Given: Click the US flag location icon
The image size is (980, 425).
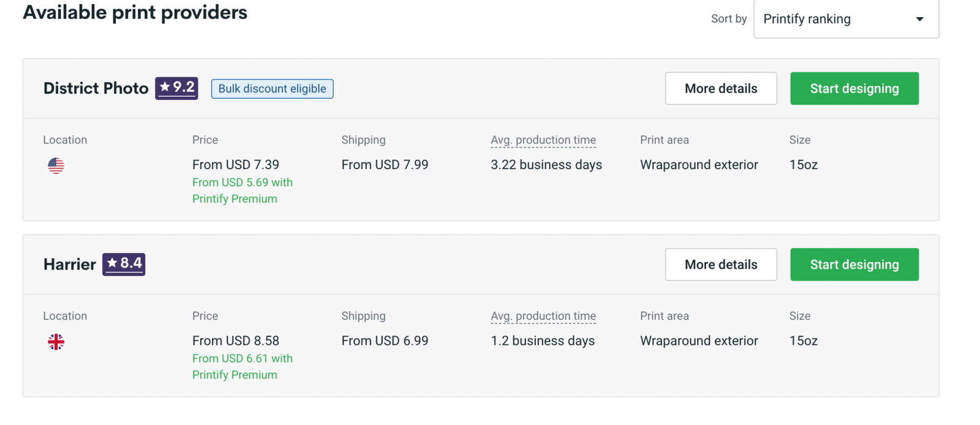Looking at the screenshot, I should click(56, 165).
